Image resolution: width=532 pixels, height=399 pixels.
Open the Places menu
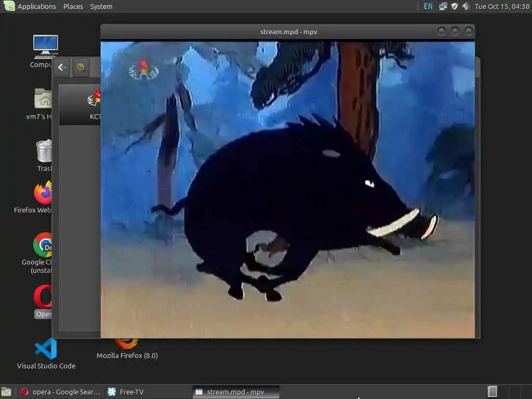tap(73, 6)
